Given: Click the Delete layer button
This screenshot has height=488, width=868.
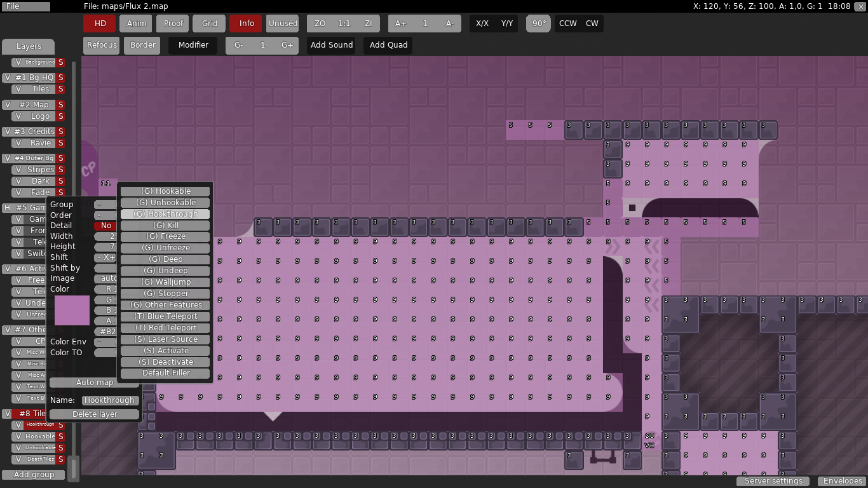Looking at the screenshot, I should point(94,414).
